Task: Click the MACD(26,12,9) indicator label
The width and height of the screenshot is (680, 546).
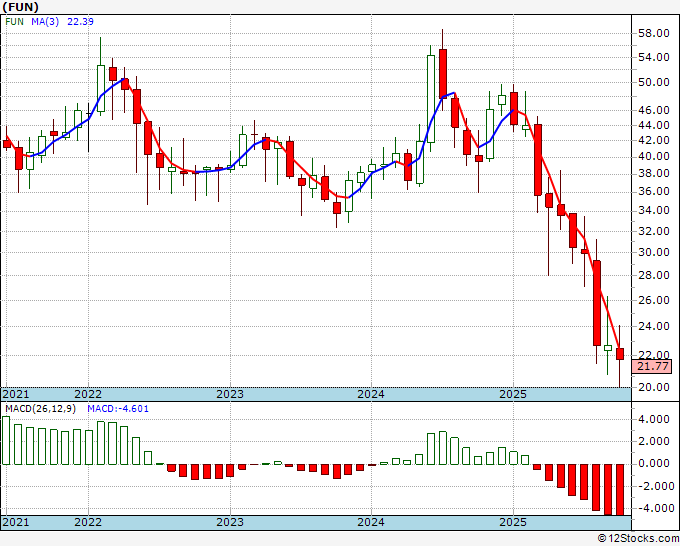Action: tap(40, 409)
